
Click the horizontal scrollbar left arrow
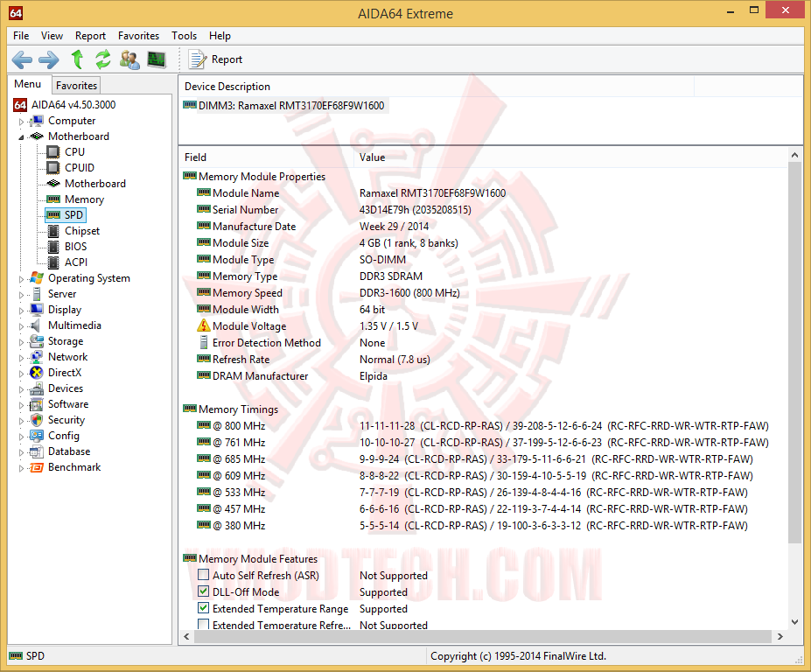[x=186, y=637]
